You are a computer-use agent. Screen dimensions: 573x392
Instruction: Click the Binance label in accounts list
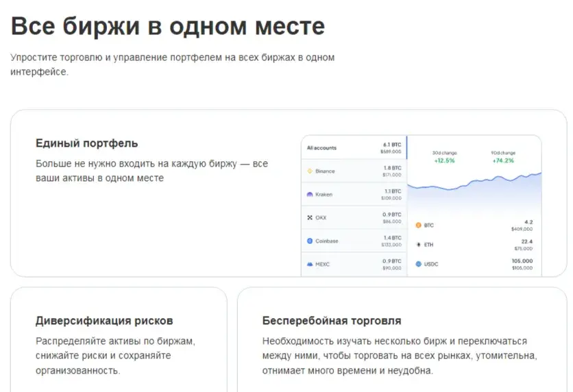pos(325,171)
